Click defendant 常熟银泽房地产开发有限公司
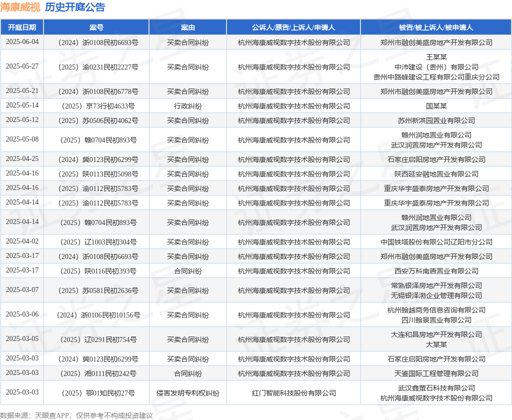The image size is (512, 420). (436, 286)
